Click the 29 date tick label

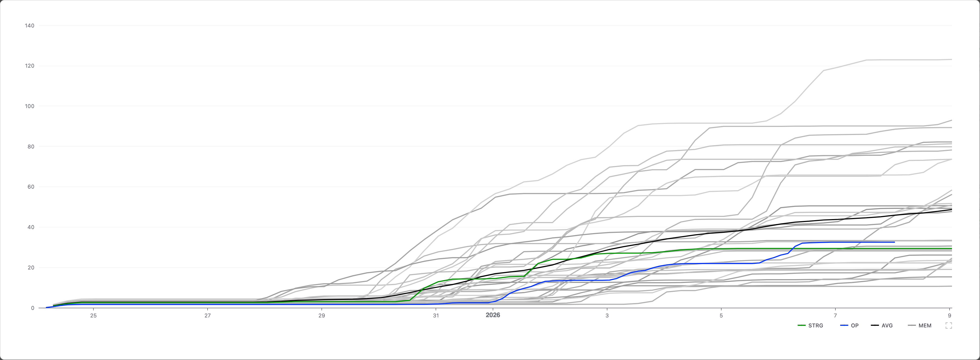321,316
